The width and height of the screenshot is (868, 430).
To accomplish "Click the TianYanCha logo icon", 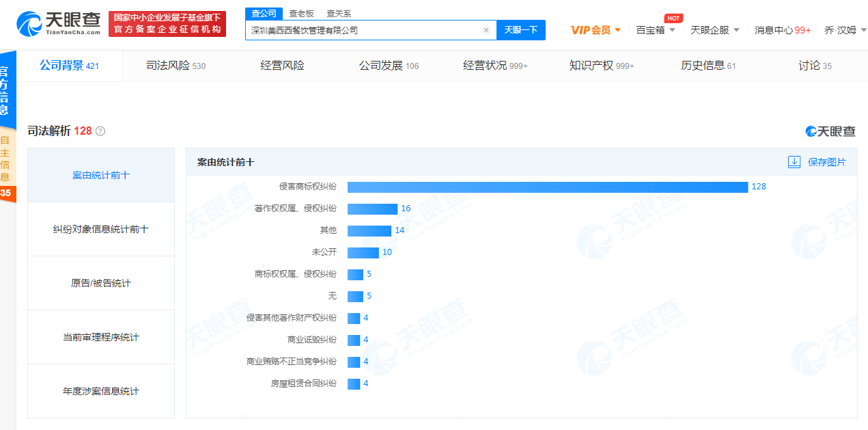I will click(x=29, y=25).
